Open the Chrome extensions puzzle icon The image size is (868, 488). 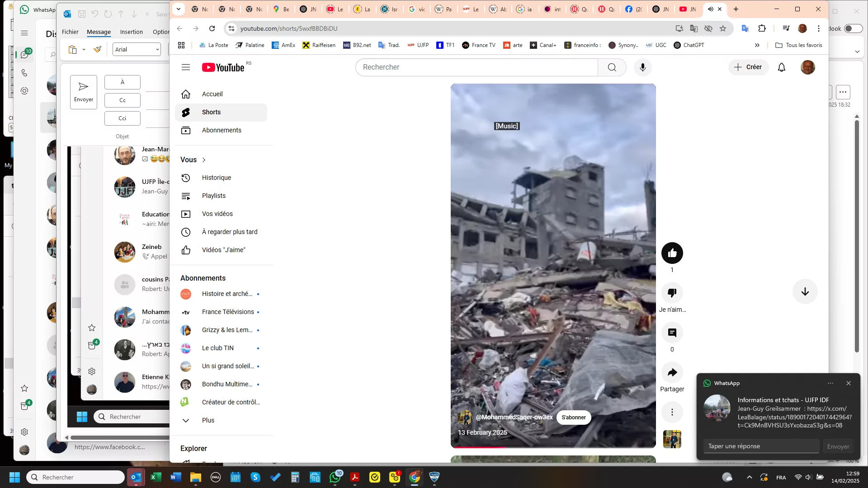(x=762, y=28)
